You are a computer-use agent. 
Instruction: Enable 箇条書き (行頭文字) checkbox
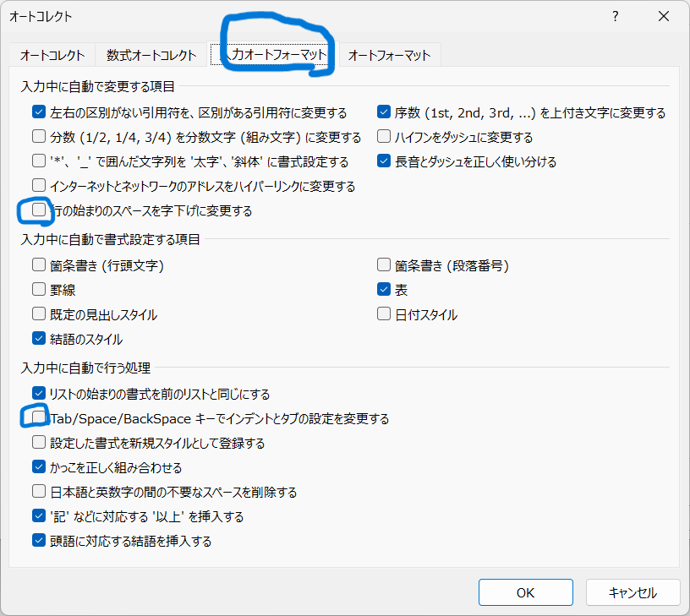[39, 265]
